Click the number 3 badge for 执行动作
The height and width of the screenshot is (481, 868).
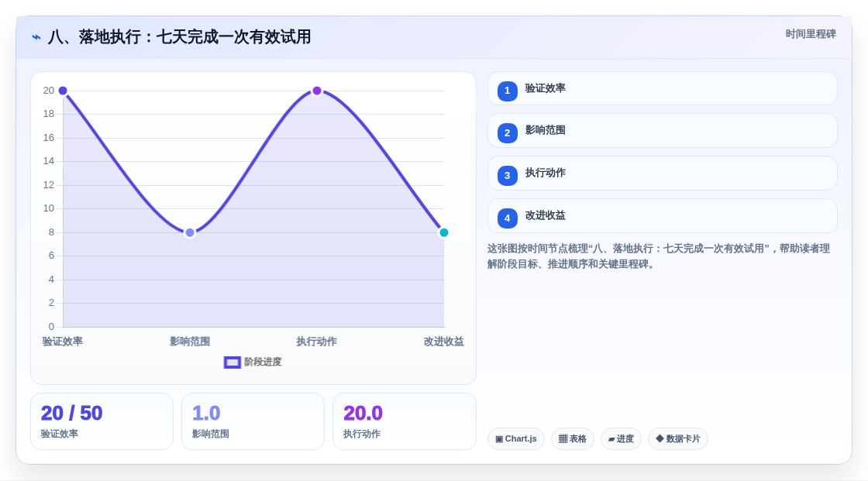point(507,176)
